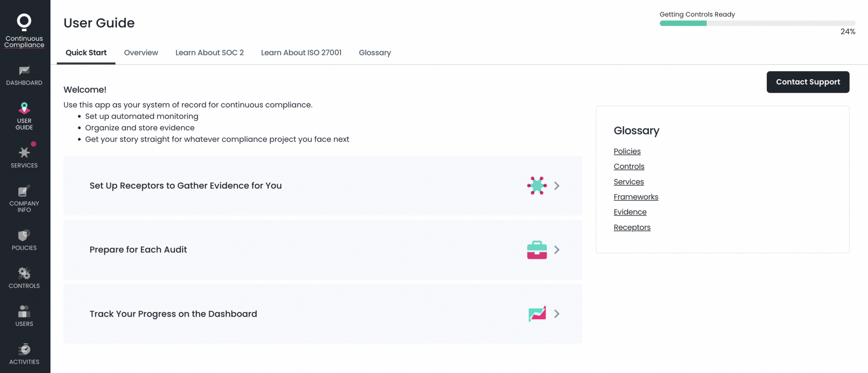The height and width of the screenshot is (373, 868).
Task: Open the Receptors glossary link
Action: 632,227
